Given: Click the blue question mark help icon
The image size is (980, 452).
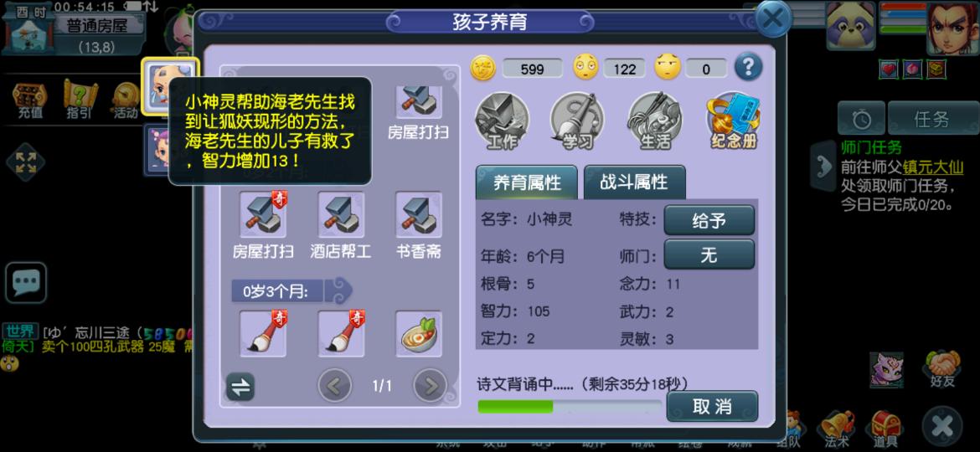Looking at the screenshot, I should (x=748, y=66).
